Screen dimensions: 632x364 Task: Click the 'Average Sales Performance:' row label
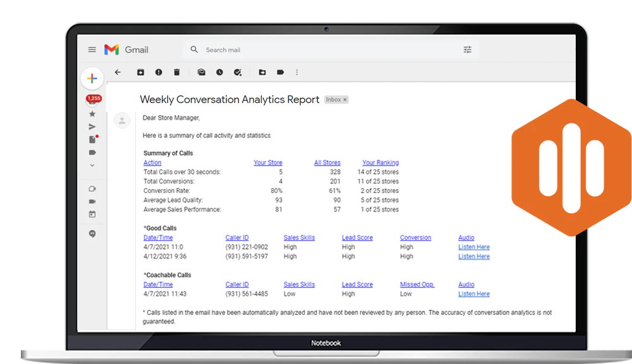pos(182,210)
